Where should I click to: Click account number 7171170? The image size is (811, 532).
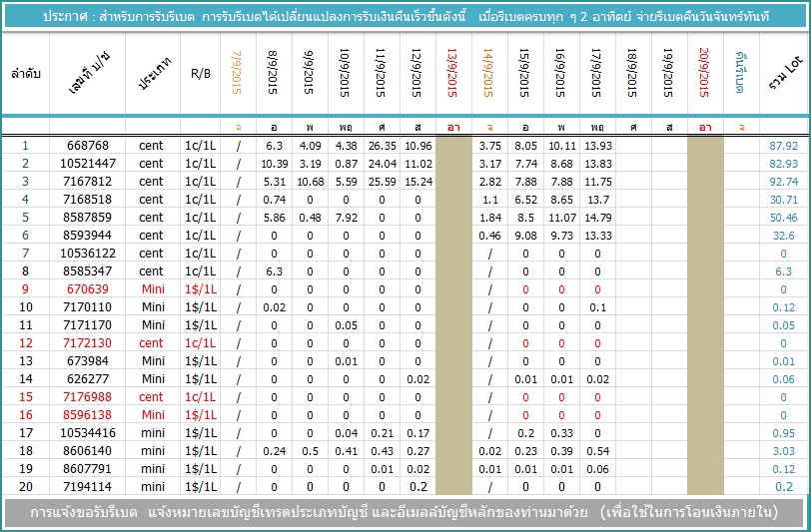coord(88,325)
